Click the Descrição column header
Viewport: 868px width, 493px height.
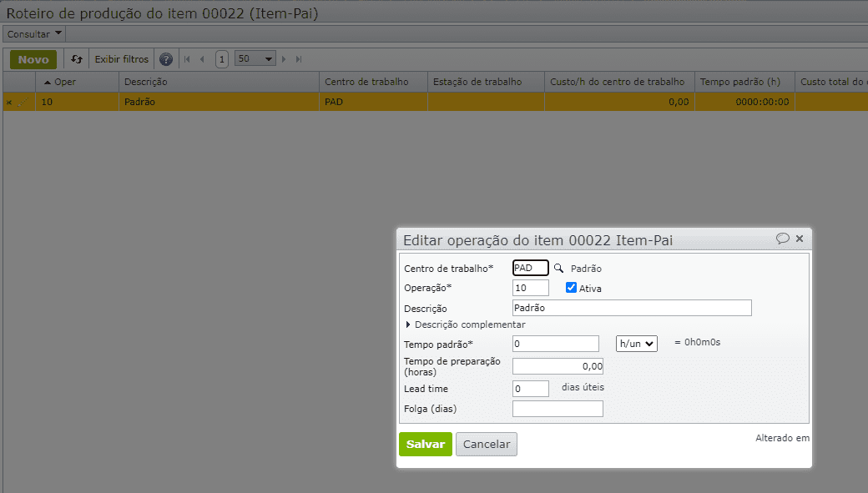pyautogui.click(x=219, y=82)
